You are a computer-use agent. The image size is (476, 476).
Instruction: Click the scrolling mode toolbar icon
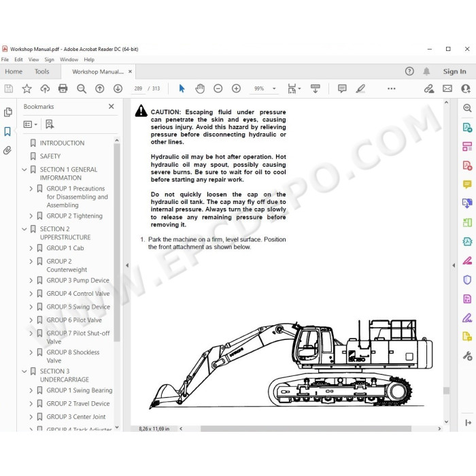coord(315,88)
